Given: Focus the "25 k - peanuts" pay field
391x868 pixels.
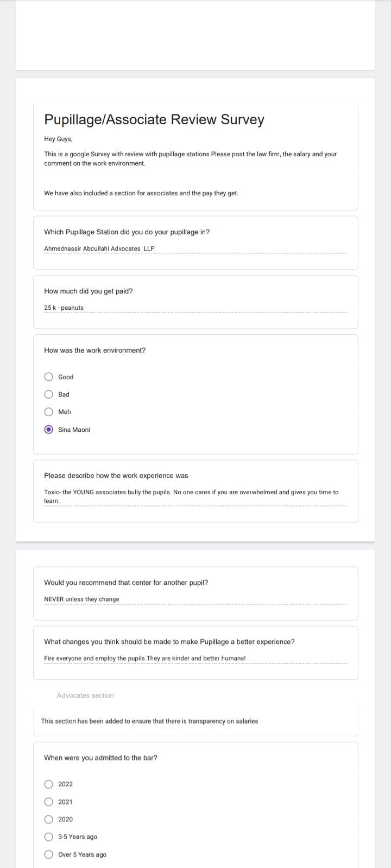Looking at the screenshot, I should [195, 308].
